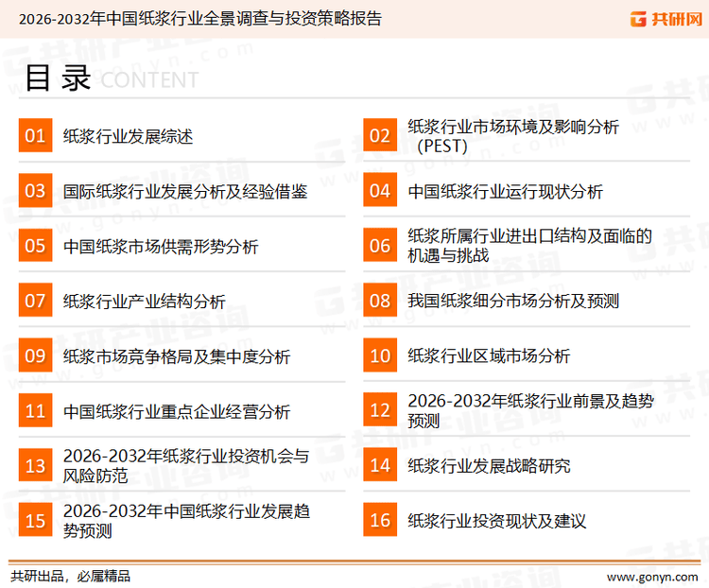Viewport: 709px width, 588px height.
Task: Select 纸浆行业产业结构分析 entry
Action: tap(144, 302)
